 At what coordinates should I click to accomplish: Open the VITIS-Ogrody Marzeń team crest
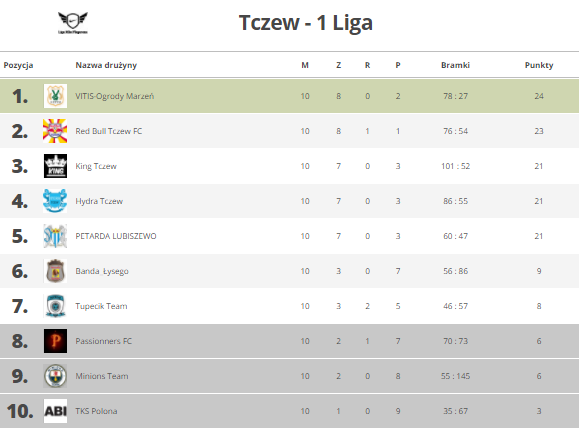(55, 96)
